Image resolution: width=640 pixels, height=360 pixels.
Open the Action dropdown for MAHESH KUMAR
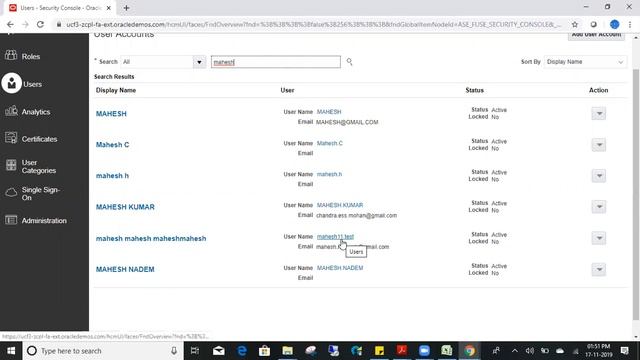tap(599, 207)
